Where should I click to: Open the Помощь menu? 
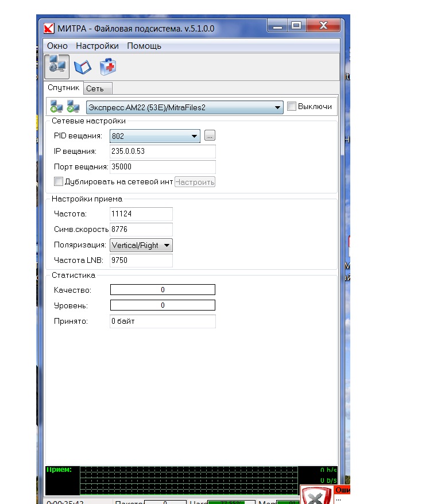click(144, 46)
